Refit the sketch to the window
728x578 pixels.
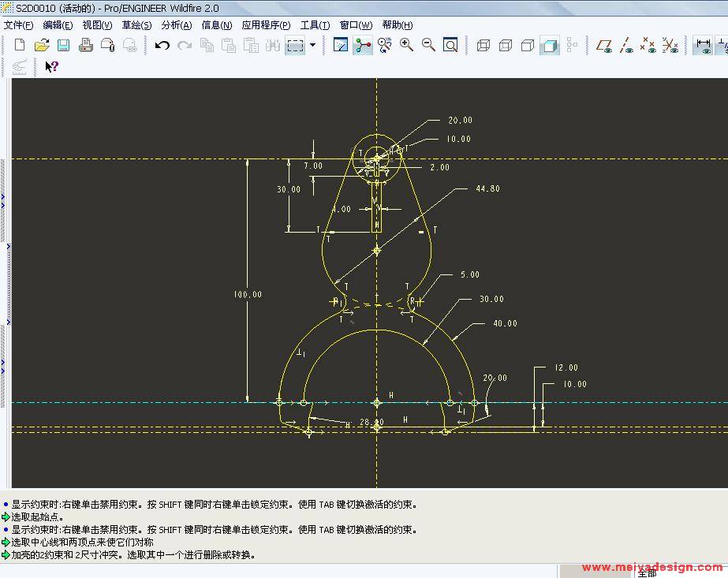[450, 46]
